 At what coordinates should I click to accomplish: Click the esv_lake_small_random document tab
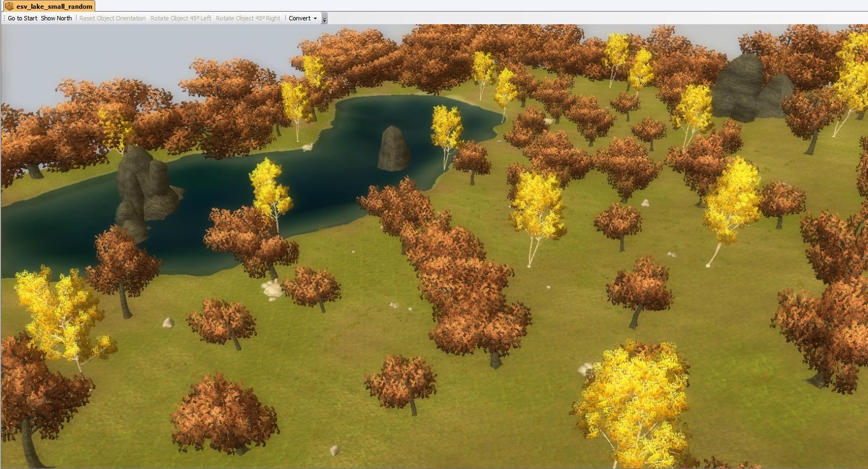tap(53, 6)
